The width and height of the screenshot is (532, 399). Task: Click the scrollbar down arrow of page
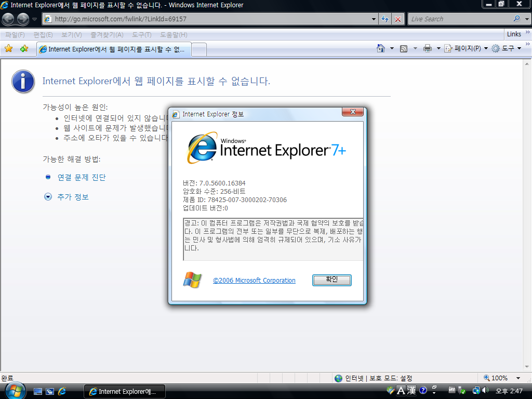pyautogui.click(x=527, y=367)
